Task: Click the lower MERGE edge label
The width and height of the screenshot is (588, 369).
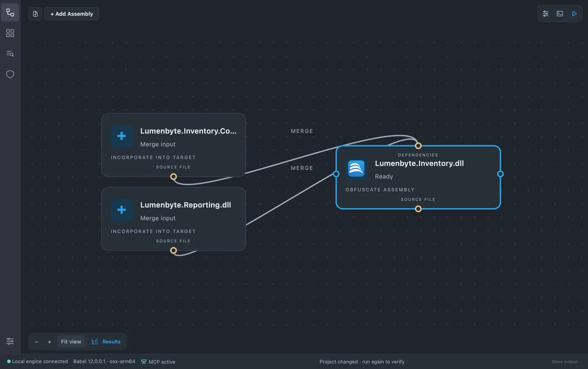Action: 302,168
